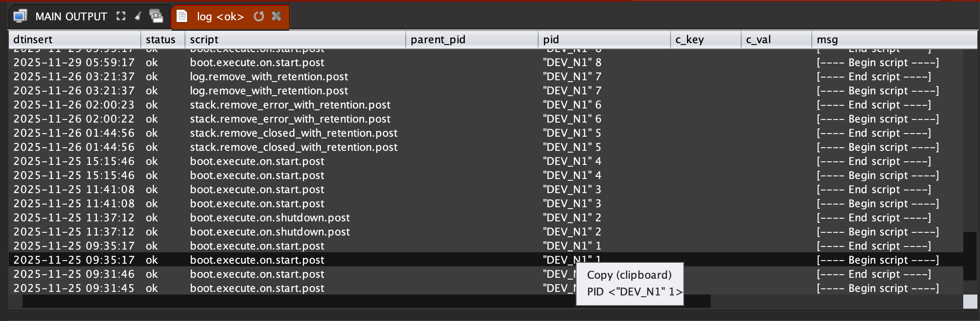Screen dimensions: 980x321
Task: Click the horizontal scrollbar at bottom
Action: (x=366, y=302)
